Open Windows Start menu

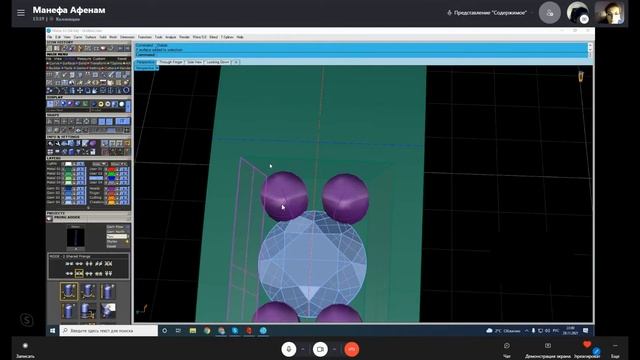click(53, 331)
